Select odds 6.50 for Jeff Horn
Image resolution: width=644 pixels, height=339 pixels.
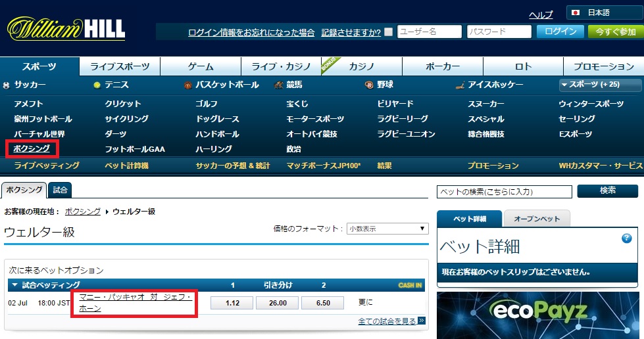click(x=323, y=303)
